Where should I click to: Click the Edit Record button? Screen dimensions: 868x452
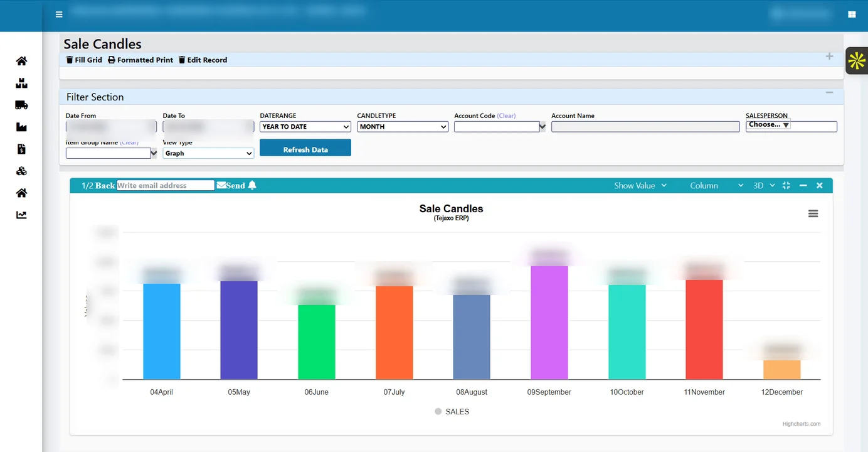pos(203,60)
